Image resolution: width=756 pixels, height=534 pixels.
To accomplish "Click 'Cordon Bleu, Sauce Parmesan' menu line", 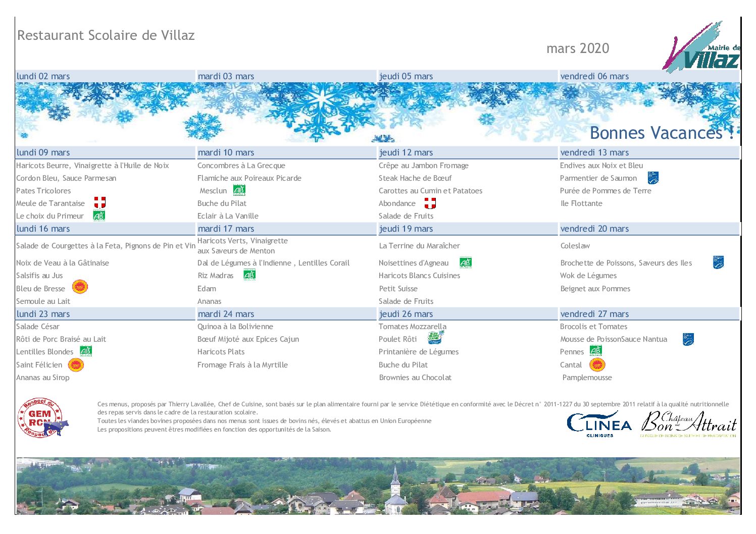I will (x=66, y=178).
